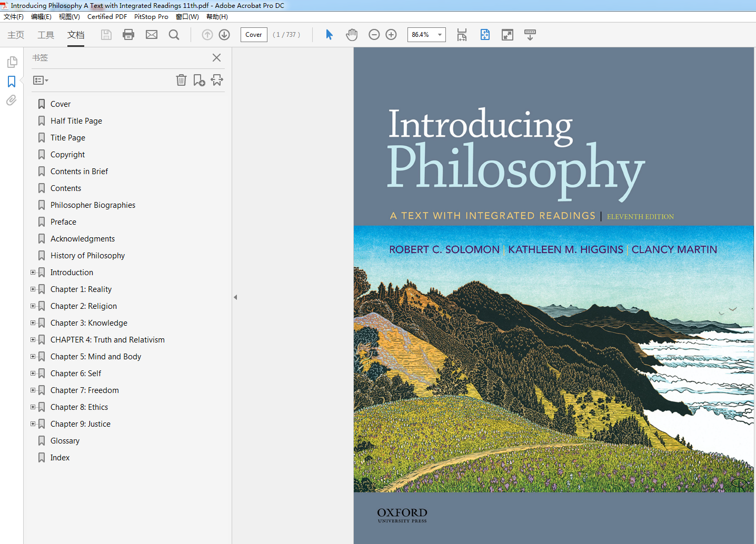The width and height of the screenshot is (756, 544).
Task: Open Preface bookmark
Action: tap(63, 222)
